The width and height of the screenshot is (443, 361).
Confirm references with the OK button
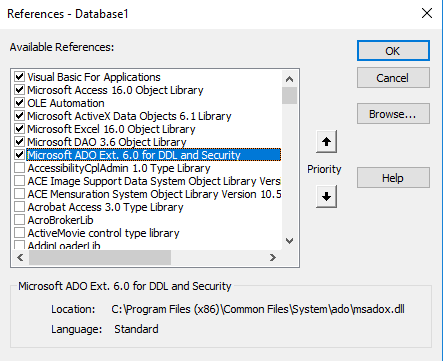(x=393, y=51)
